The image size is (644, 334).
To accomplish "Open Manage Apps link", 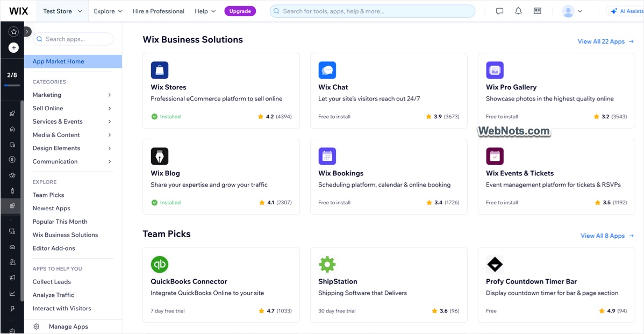I will tap(69, 326).
